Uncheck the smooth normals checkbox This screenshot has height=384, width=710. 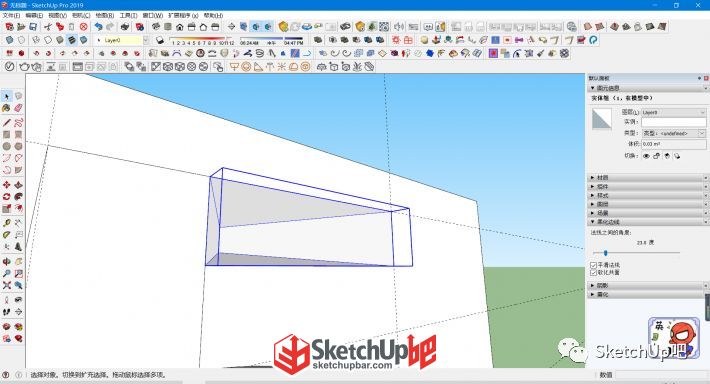tap(593, 265)
